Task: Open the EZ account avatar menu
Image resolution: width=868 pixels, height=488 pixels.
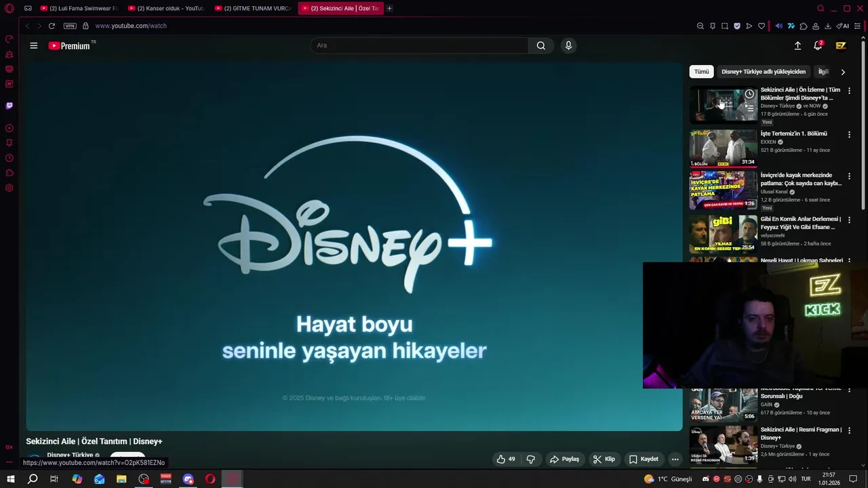Action: [x=841, y=45]
